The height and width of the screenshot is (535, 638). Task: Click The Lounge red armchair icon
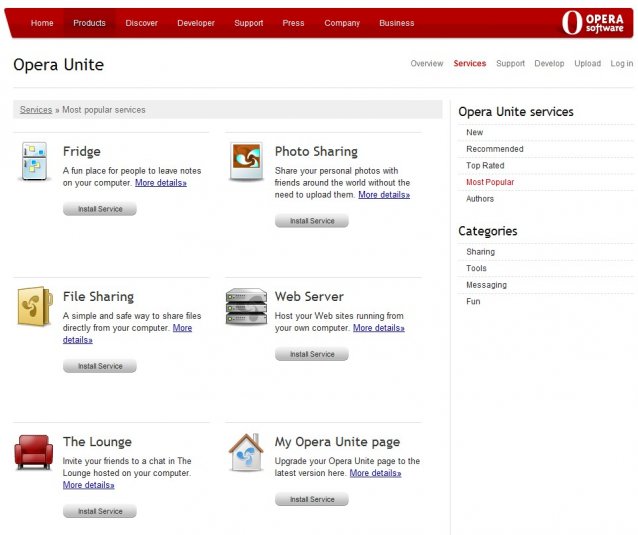(33, 452)
